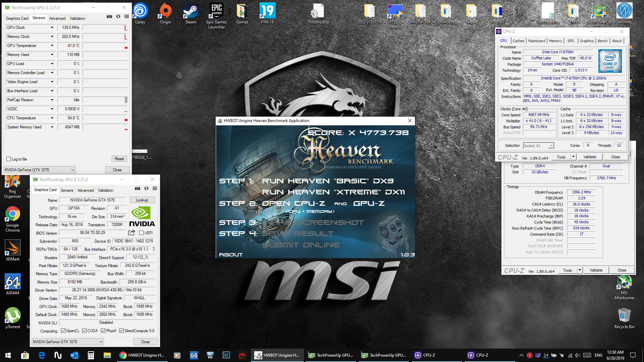Launch Steam from the desktop
This screenshot has height=362, width=644.
tap(191, 13)
